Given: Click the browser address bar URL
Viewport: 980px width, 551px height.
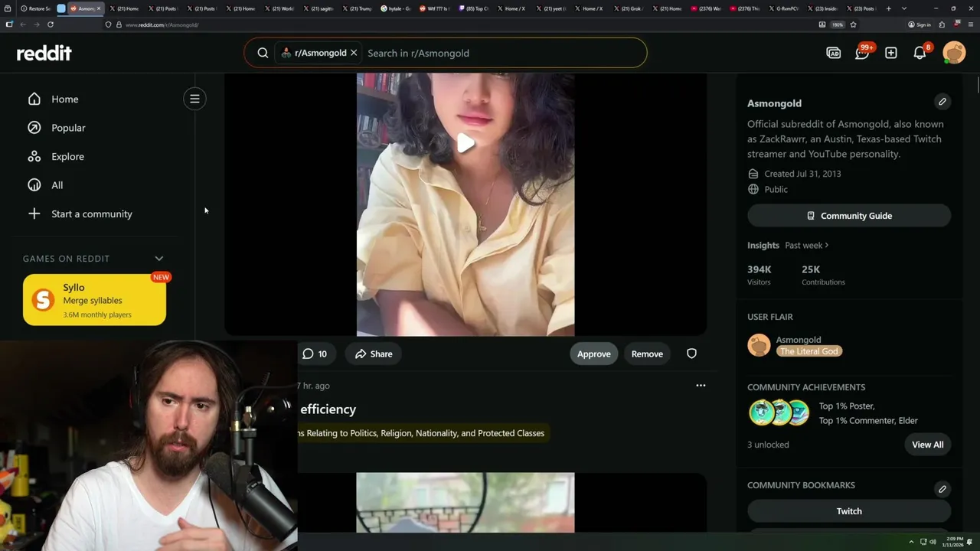Looking at the screenshot, I should point(162,24).
